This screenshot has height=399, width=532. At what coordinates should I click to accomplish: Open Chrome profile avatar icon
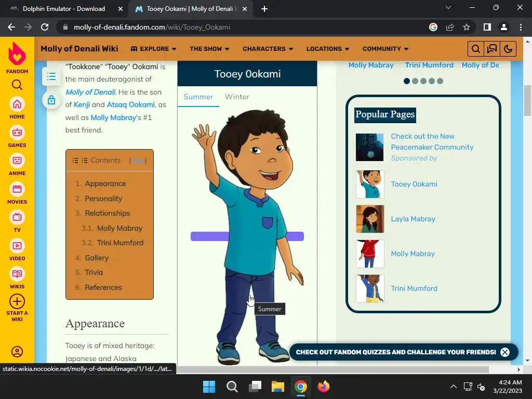point(504,27)
